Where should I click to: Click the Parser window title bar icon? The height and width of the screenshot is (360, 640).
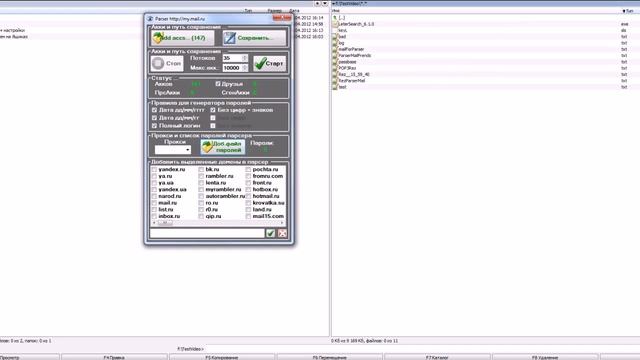coord(150,19)
